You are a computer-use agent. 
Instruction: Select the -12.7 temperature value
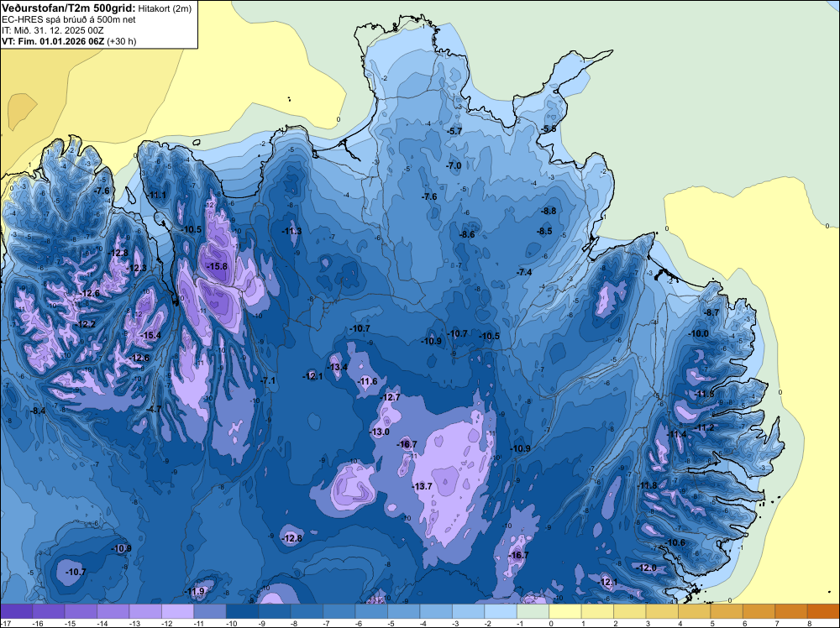point(390,397)
